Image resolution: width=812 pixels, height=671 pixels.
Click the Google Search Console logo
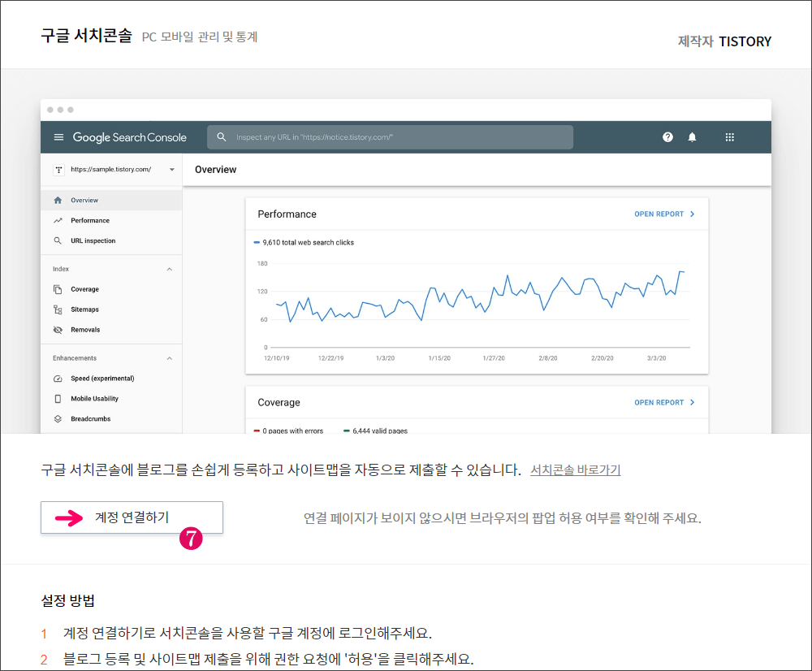pyautogui.click(x=129, y=137)
